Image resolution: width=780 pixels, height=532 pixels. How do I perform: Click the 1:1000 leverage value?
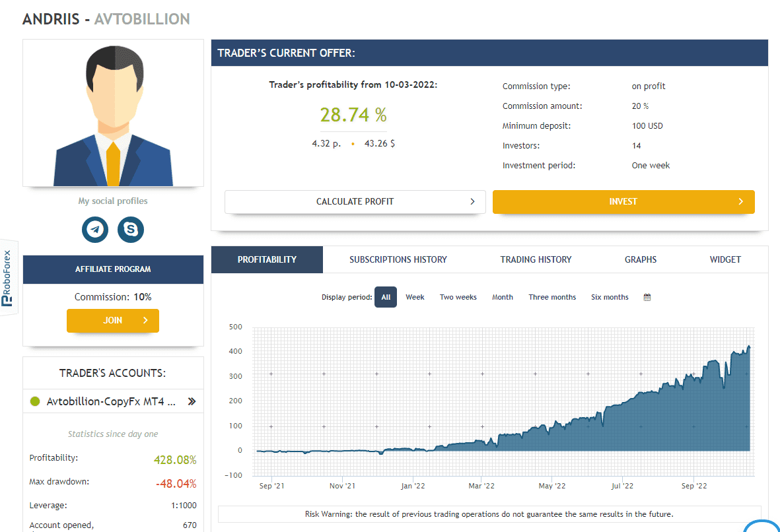coord(184,506)
